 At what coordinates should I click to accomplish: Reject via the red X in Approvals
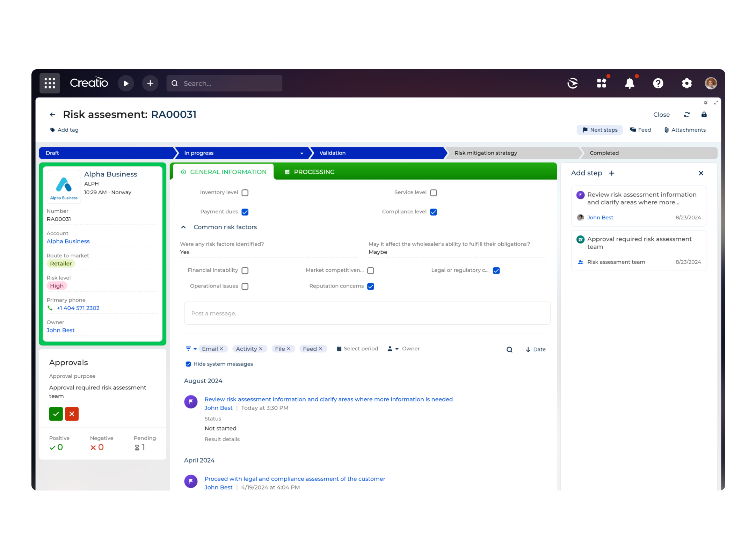pos(72,414)
